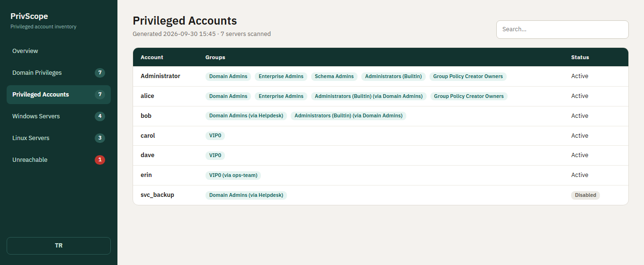
Task: Click the red Unreachable count badge
Action: 100,160
